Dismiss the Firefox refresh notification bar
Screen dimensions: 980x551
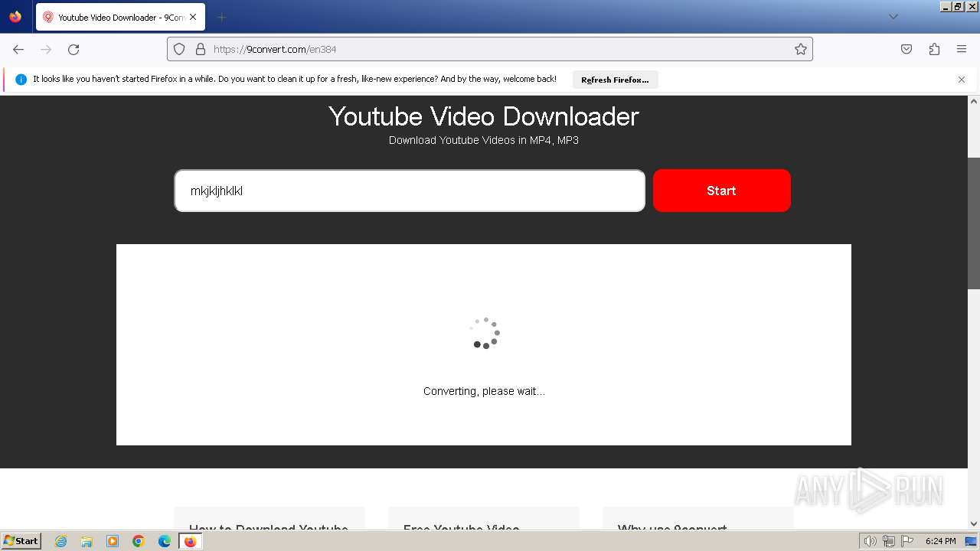point(962,80)
